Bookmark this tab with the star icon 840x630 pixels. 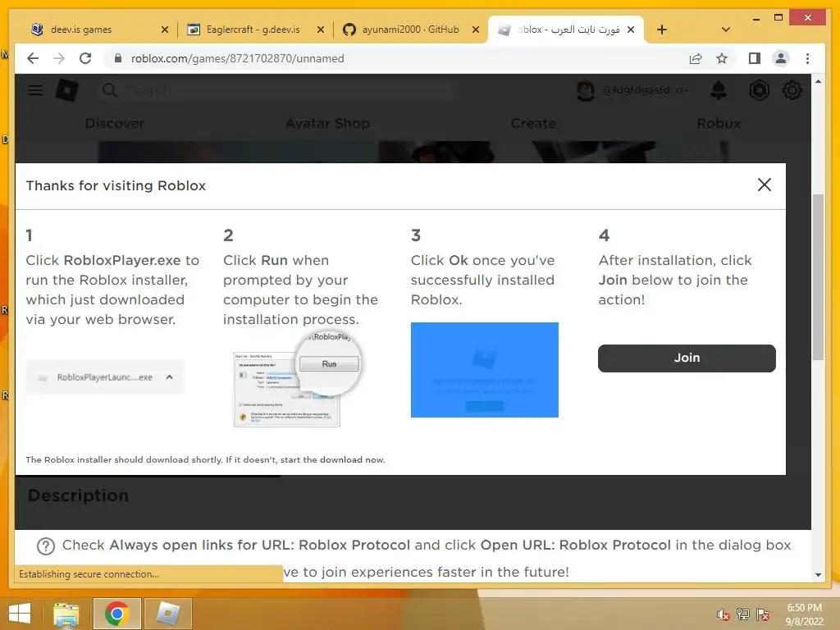722,58
